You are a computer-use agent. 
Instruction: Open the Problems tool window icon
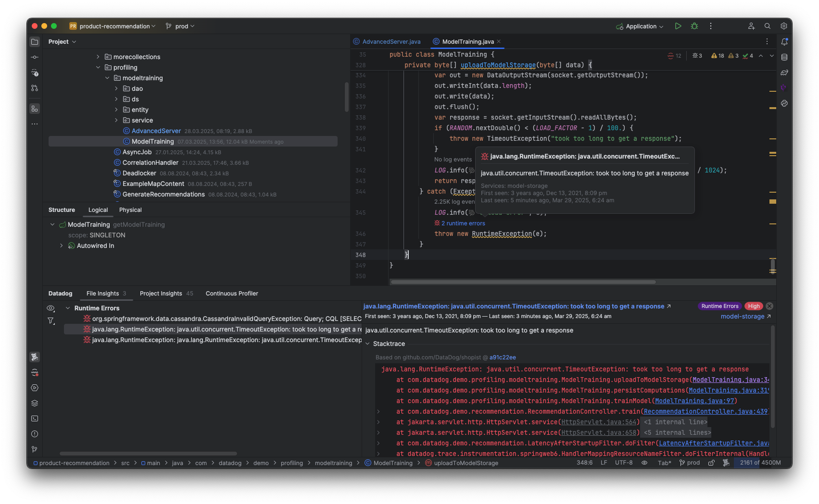point(35,434)
